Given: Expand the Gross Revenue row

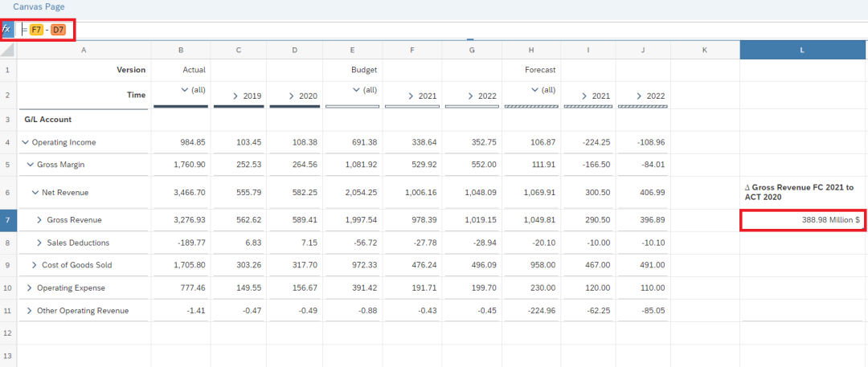Looking at the screenshot, I should click(x=40, y=220).
